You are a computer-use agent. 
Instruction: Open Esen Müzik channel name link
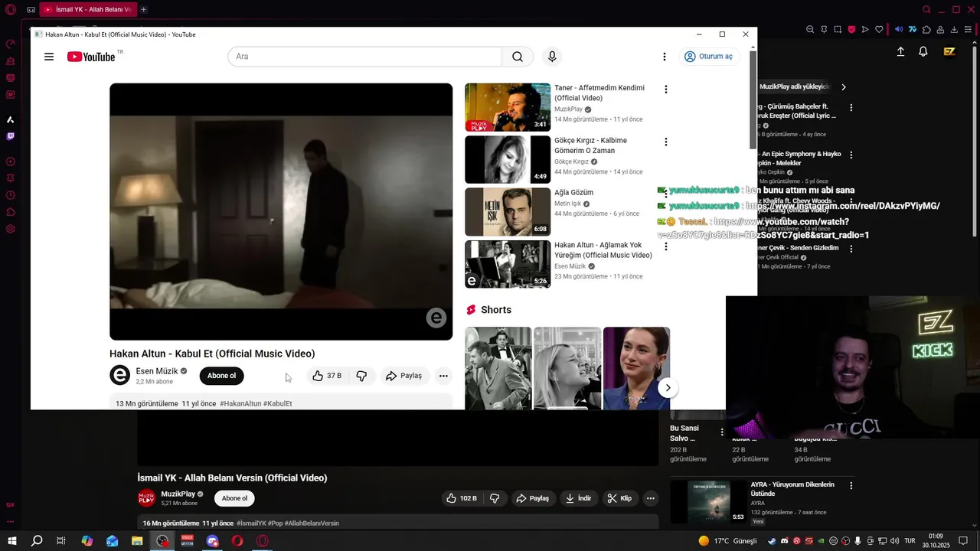point(156,371)
